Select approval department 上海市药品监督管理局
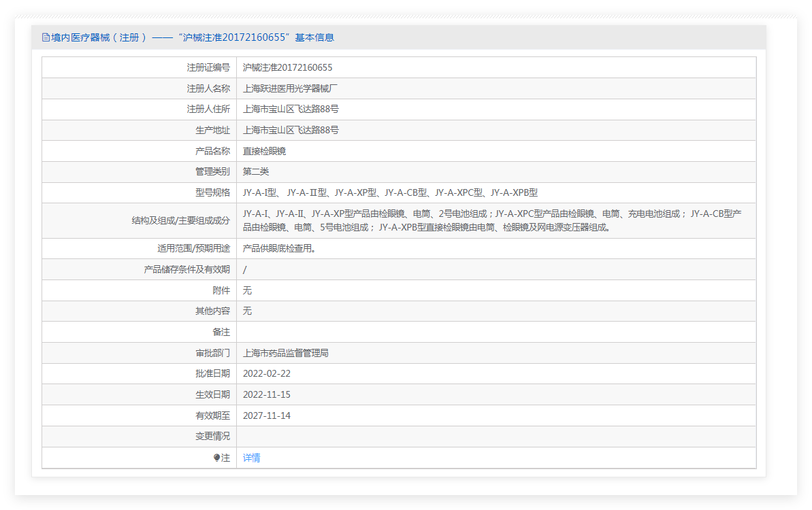Image resolution: width=812 pixels, height=510 pixels. coord(285,353)
